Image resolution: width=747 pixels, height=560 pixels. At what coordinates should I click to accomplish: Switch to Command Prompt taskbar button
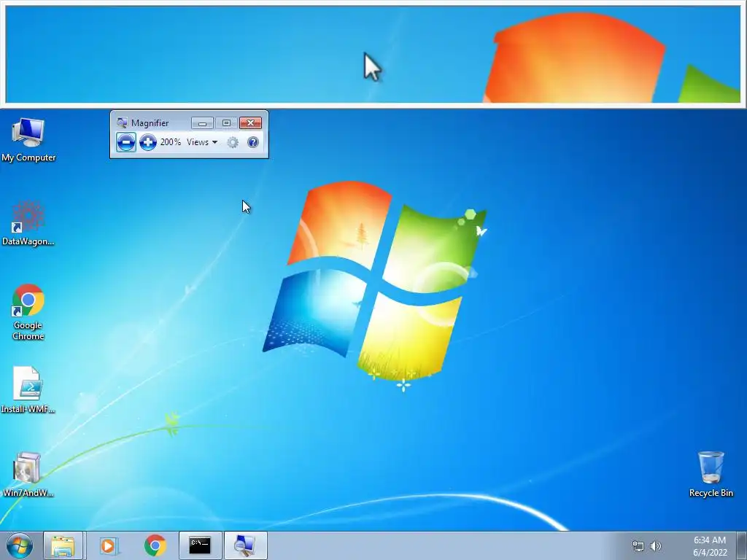[x=200, y=545]
